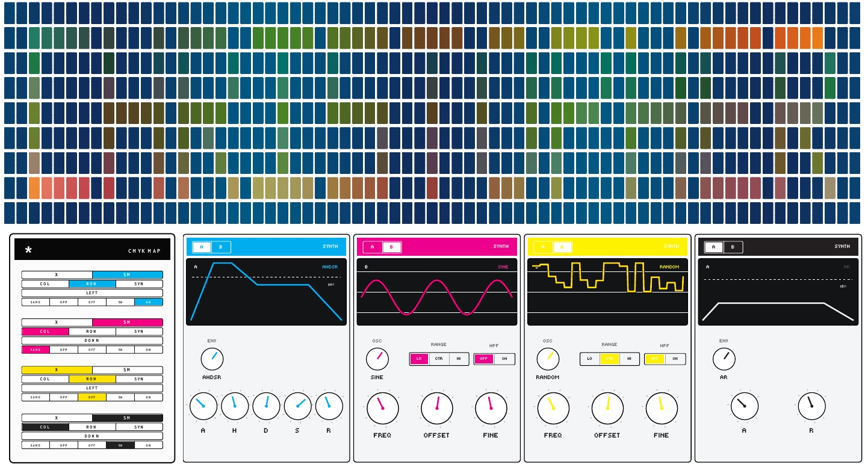The width and height of the screenshot is (868, 464).
Task: Set the cyan map group to SAME
Action: pos(36,302)
